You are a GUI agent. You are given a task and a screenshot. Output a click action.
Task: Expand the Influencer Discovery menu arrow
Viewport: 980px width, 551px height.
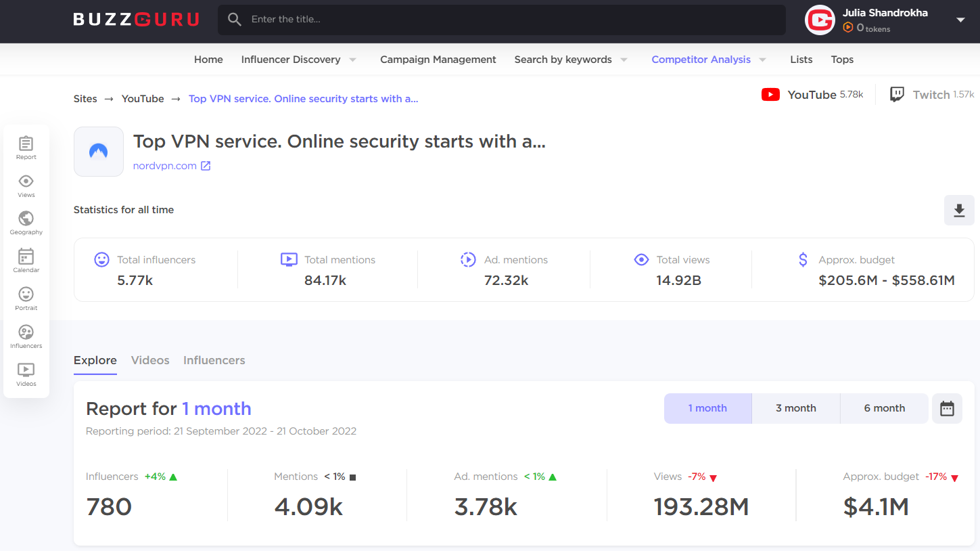[352, 60]
